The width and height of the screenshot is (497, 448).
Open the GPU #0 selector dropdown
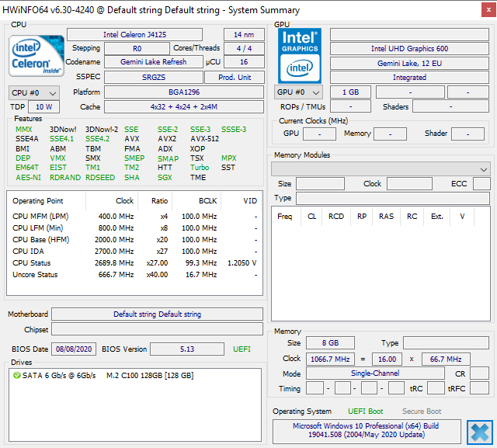[x=298, y=92]
